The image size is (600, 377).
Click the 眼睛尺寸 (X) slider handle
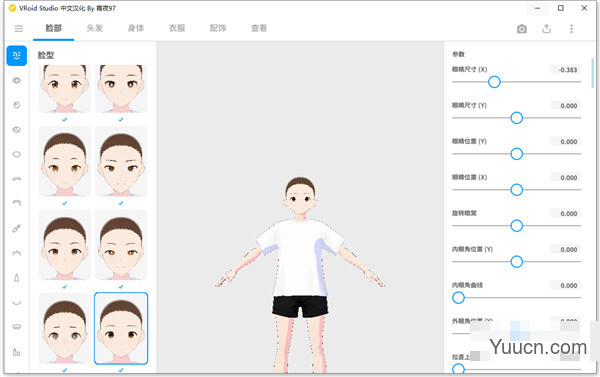[494, 82]
